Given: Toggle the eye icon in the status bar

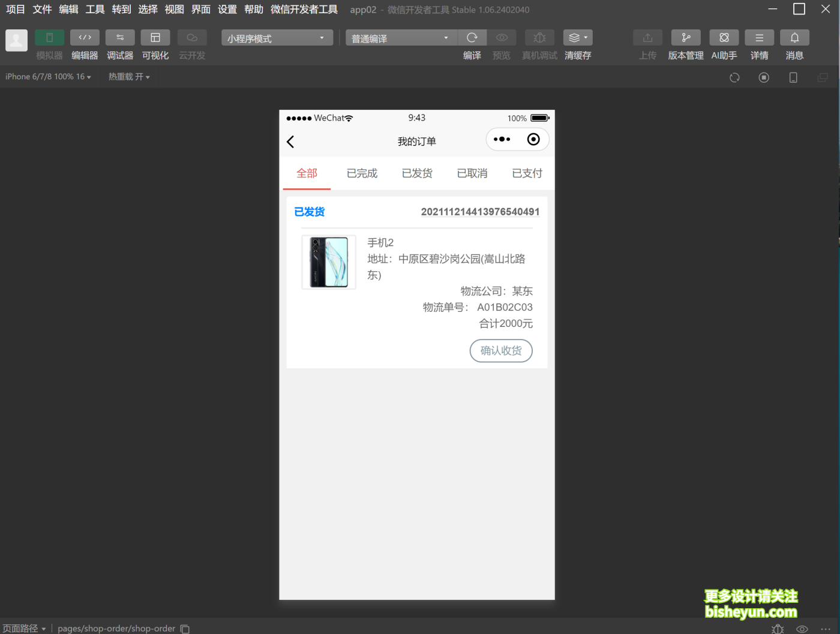Looking at the screenshot, I should click(802, 629).
